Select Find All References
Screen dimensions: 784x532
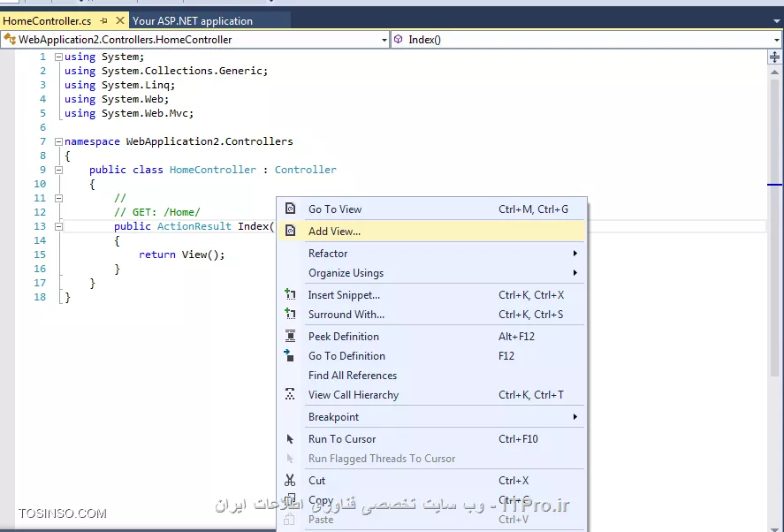(x=431, y=375)
